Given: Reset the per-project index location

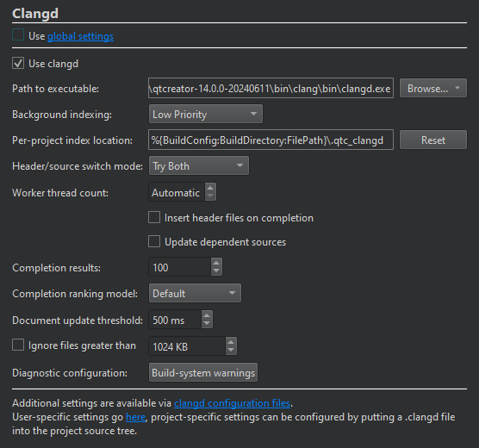Looking at the screenshot, I should pyautogui.click(x=433, y=140).
